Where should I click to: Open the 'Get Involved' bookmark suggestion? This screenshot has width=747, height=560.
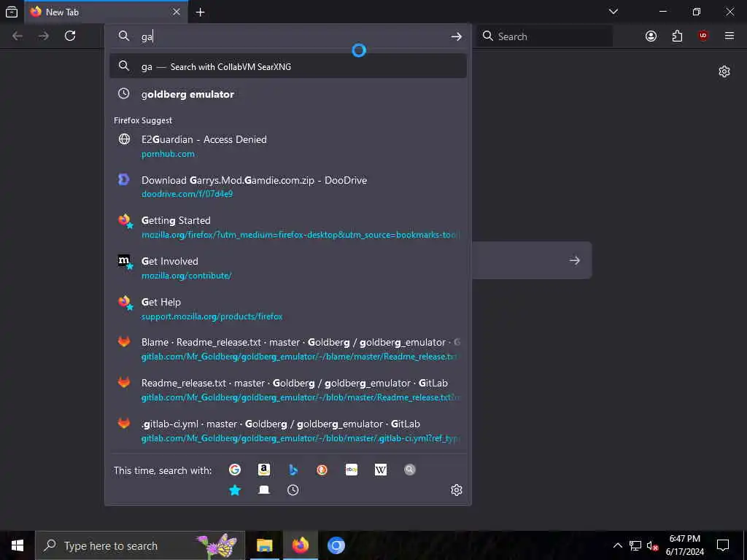coord(287,268)
